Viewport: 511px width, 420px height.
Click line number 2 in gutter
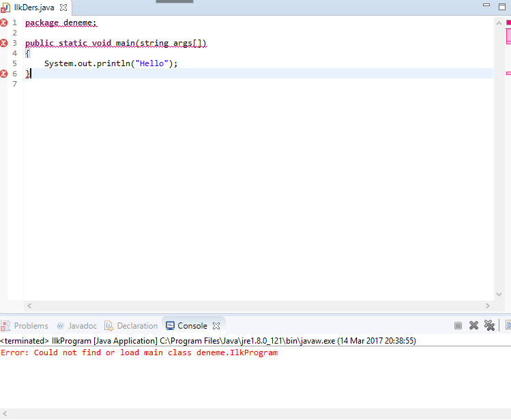click(x=14, y=33)
